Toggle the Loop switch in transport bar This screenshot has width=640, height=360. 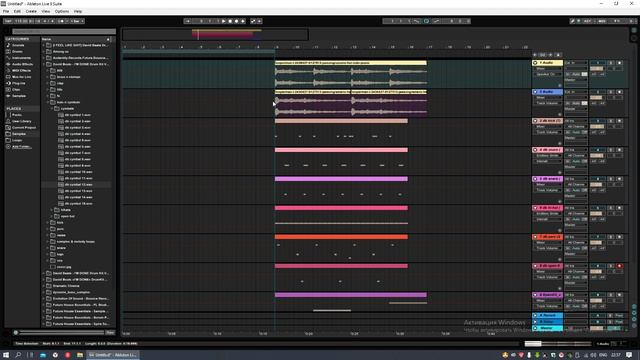427,21
